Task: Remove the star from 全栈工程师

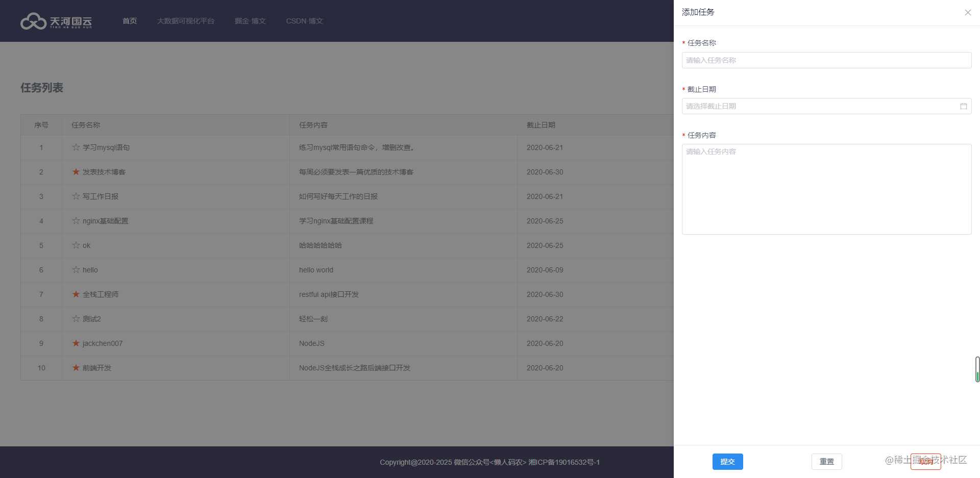Action: (x=76, y=294)
